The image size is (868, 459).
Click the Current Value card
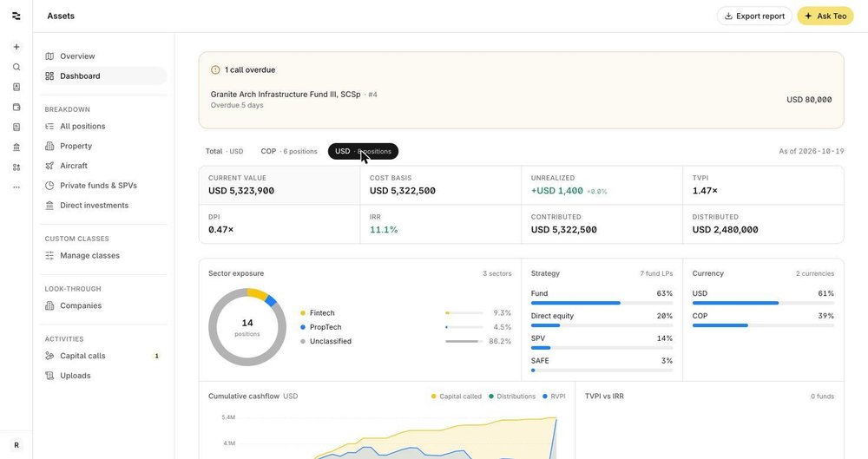pos(279,186)
